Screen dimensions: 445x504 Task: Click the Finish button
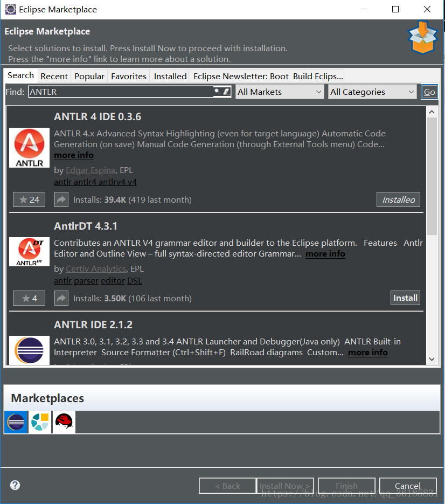click(x=346, y=486)
